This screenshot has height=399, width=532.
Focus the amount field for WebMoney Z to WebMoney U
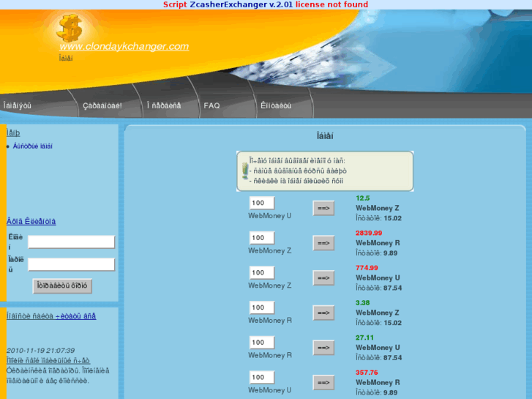(x=261, y=272)
